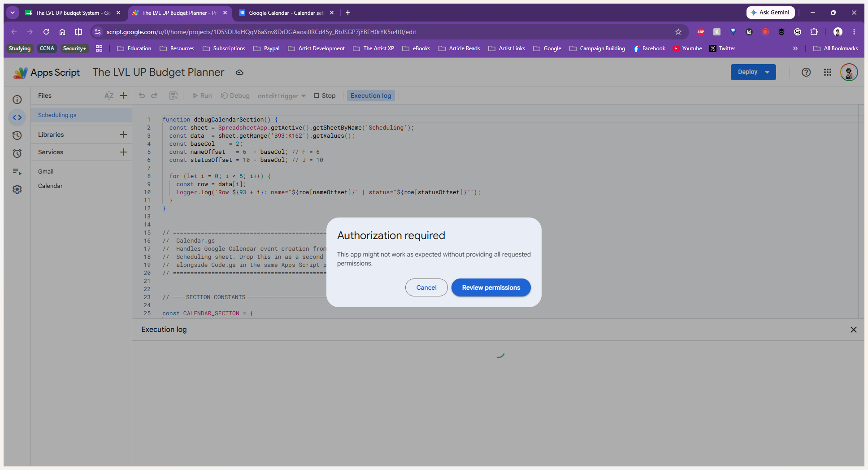Click the Undo arrow in editor toolbar
868x470 pixels.
click(142, 96)
